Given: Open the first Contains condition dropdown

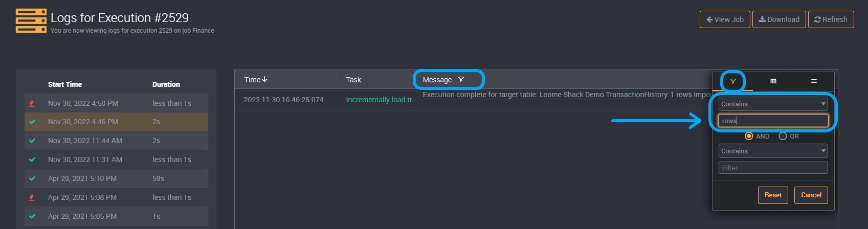Looking at the screenshot, I should (773, 104).
